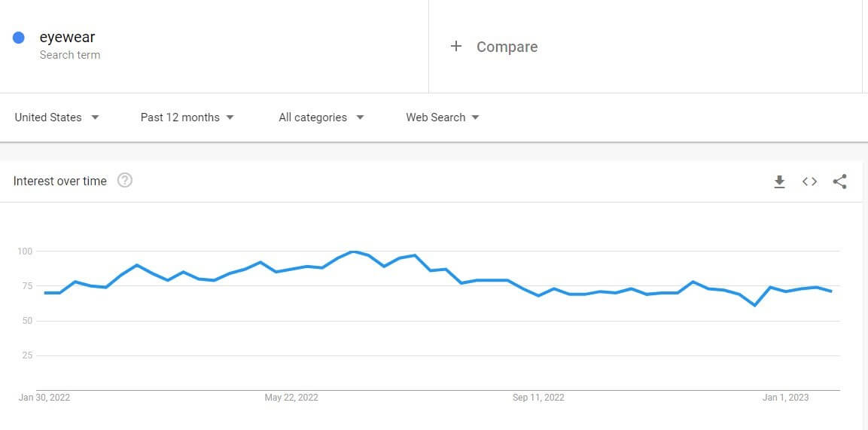Click the Sep 11, 2022 axis date
The image size is (868, 430).
pyautogui.click(x=538, y=398)
